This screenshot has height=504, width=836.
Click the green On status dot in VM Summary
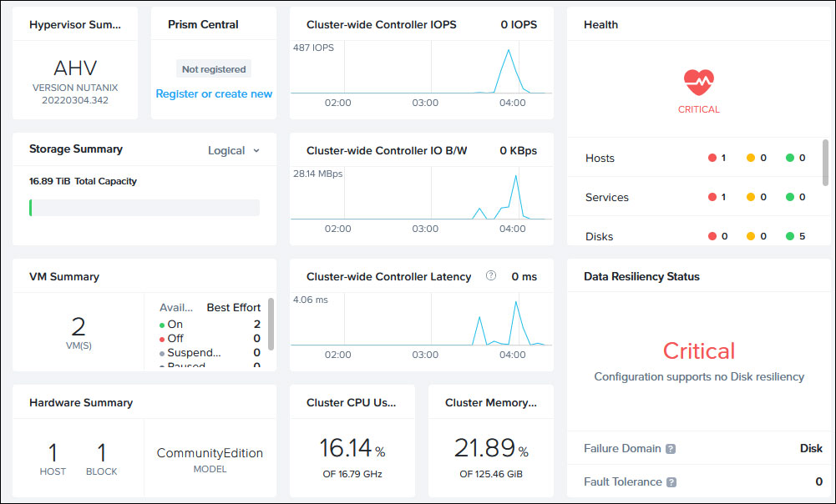(x=162, y=325)
